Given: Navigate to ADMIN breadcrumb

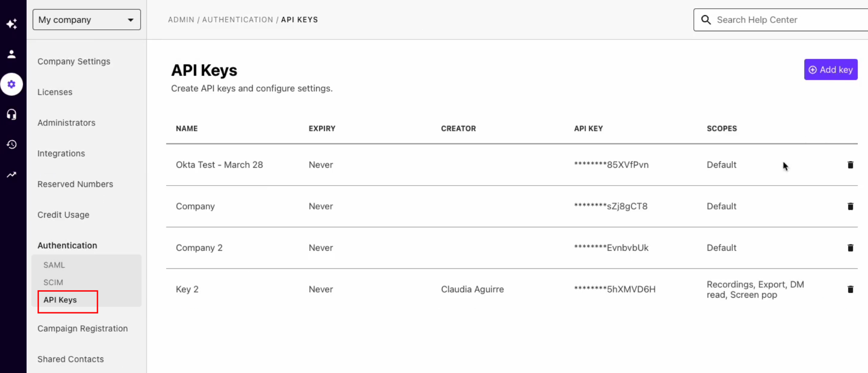Looking at the screenshot, I should click(181, 19).
